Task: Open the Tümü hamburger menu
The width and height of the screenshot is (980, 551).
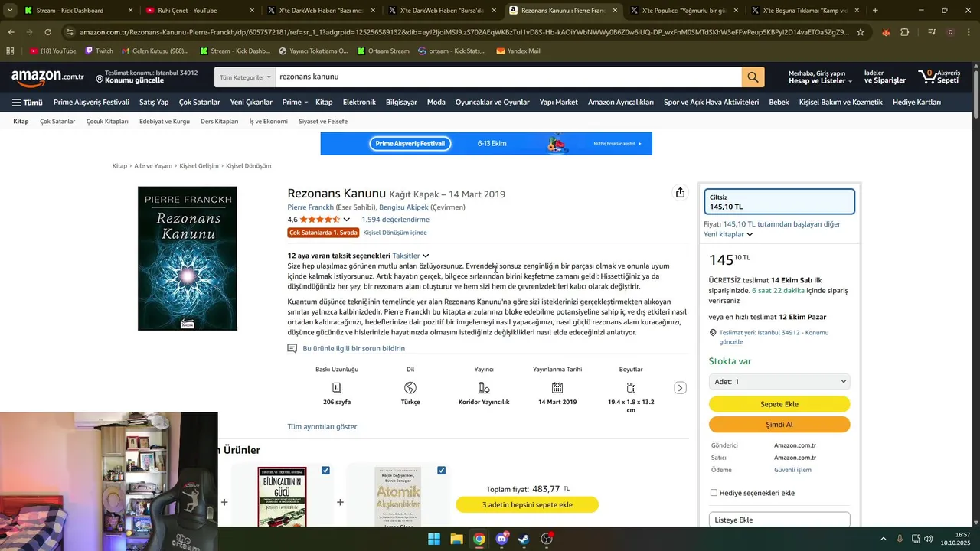Action: 27,102
